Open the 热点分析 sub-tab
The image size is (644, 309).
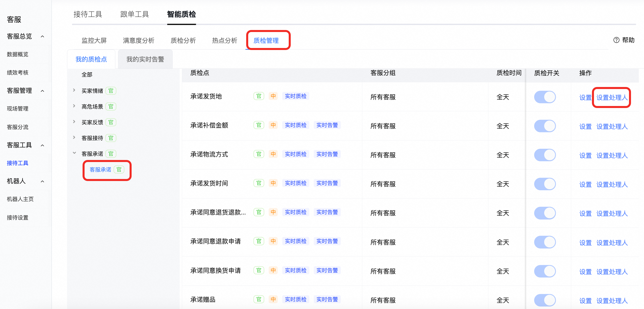click(x=225, y=40)
